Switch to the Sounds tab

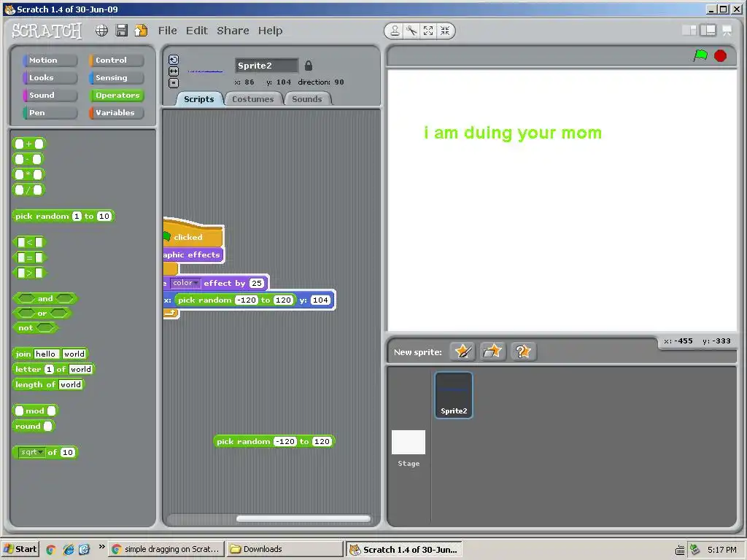pos(307,99)
